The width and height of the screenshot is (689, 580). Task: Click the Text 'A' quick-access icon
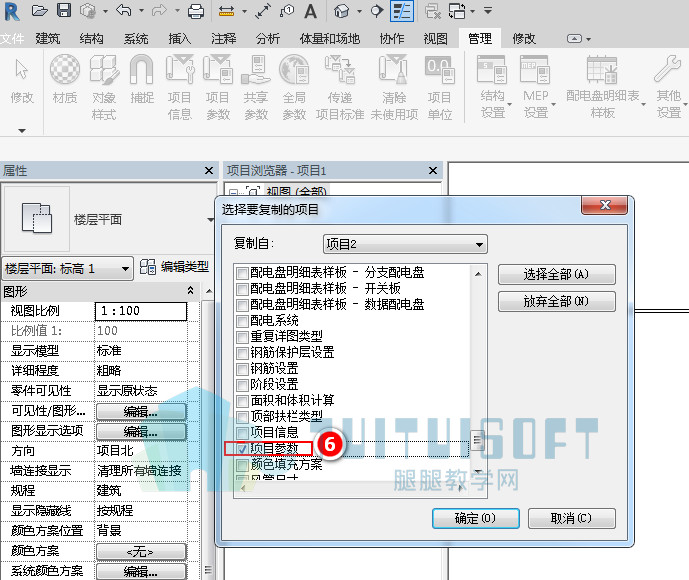(x=310, y=11)
